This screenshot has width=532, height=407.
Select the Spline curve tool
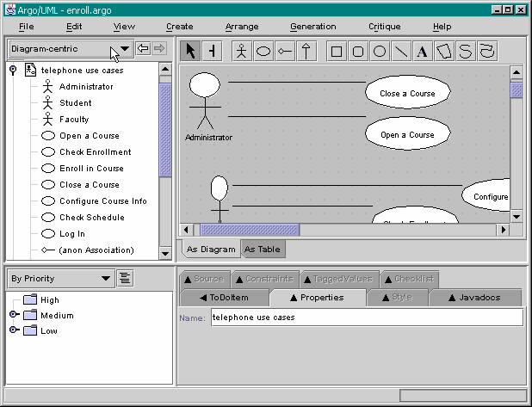466,52
